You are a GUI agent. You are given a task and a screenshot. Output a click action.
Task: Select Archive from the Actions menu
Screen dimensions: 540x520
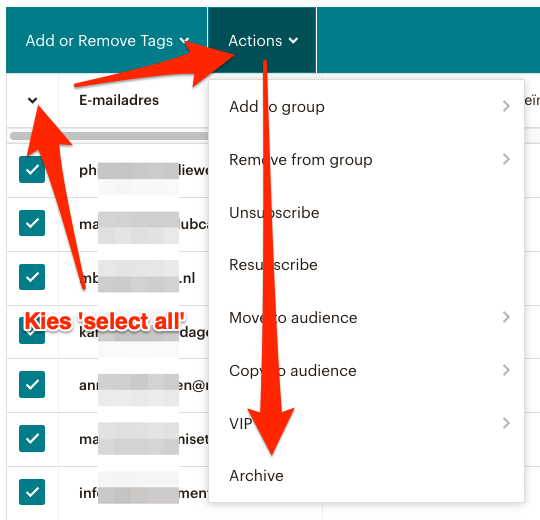click(x=366, y=476)
